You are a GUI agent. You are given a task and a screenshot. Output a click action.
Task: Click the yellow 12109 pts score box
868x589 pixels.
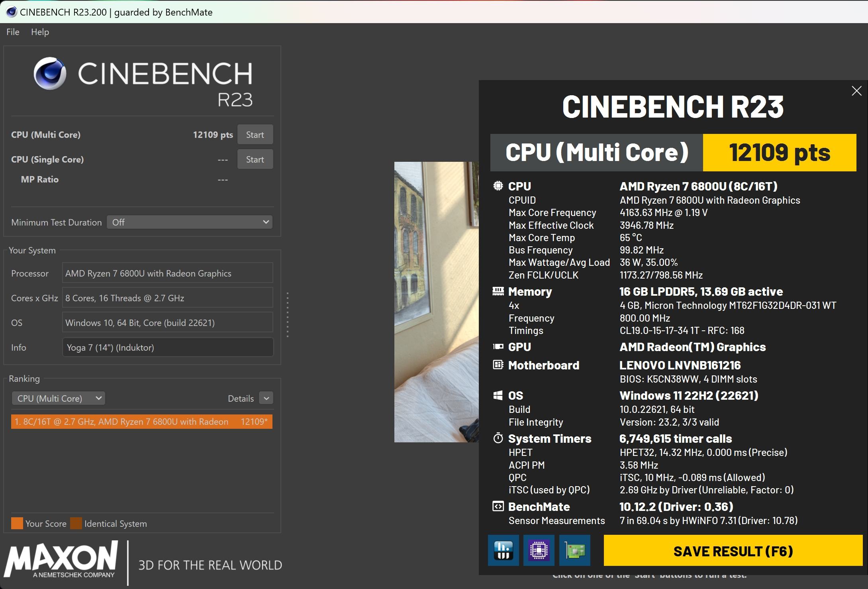coord(780,153)
